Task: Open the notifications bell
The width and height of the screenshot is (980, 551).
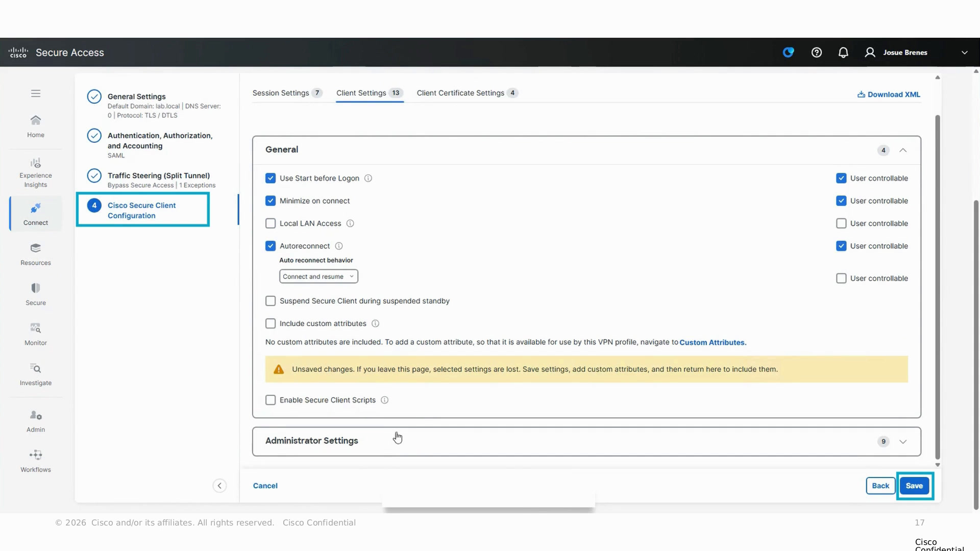Action: 843,53
